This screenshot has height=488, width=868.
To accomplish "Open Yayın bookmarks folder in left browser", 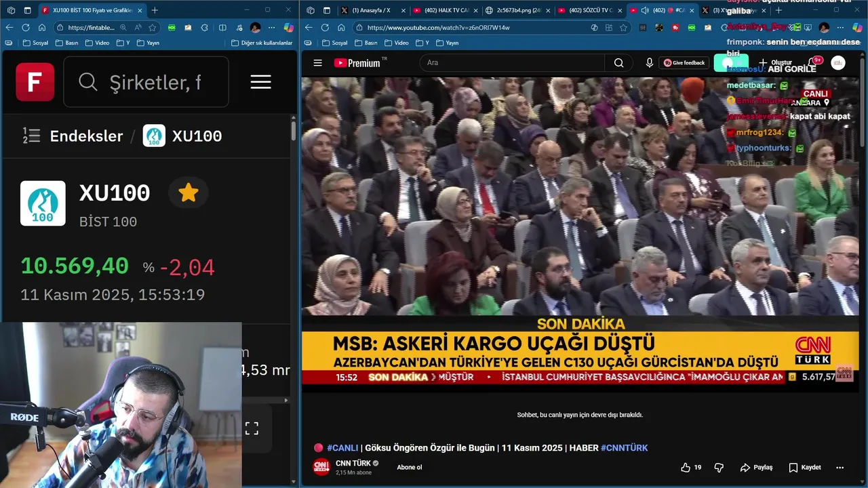I will tap(148, 43).
